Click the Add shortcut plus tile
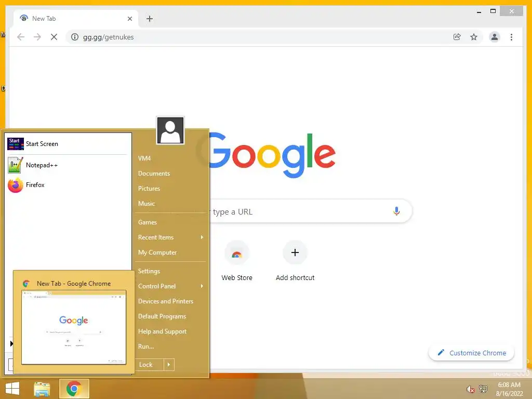 click(x=295, y=261)
